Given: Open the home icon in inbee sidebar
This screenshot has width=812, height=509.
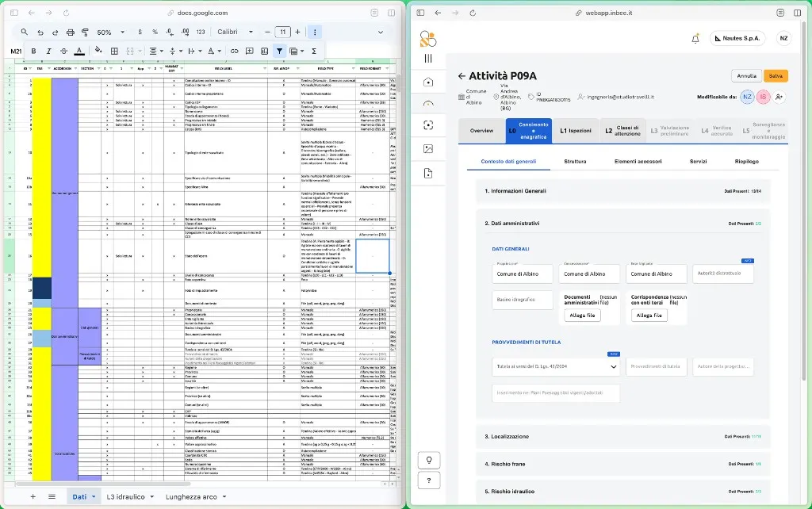Looking at the screenshot, I should point(427,82).
